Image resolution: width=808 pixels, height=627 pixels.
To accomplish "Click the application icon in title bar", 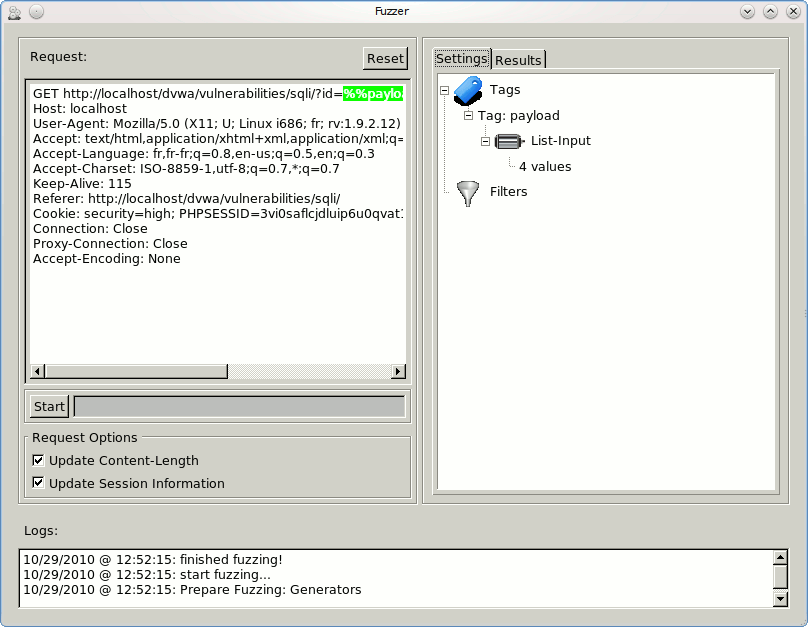I will [13, 12].
